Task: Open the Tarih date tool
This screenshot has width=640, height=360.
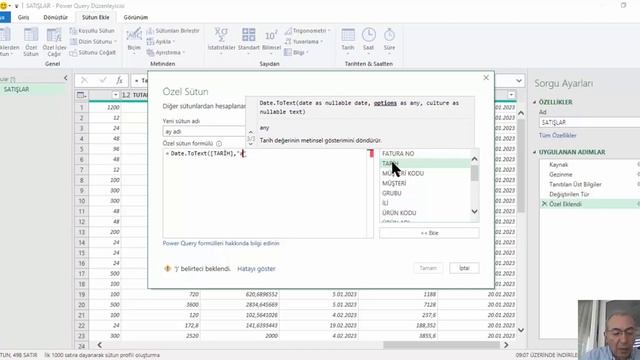Action: point(348,40)
